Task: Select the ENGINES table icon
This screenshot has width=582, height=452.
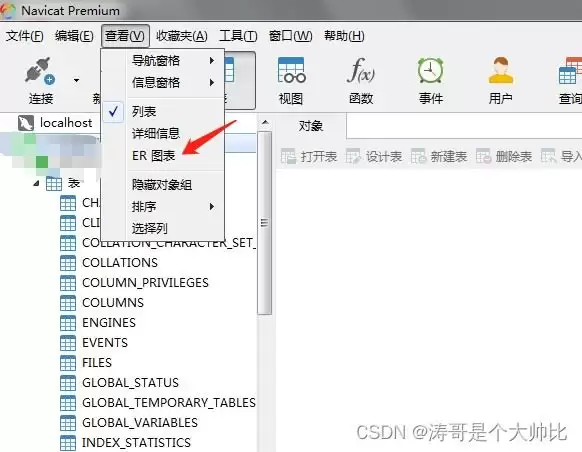Action: pos(68,323)
